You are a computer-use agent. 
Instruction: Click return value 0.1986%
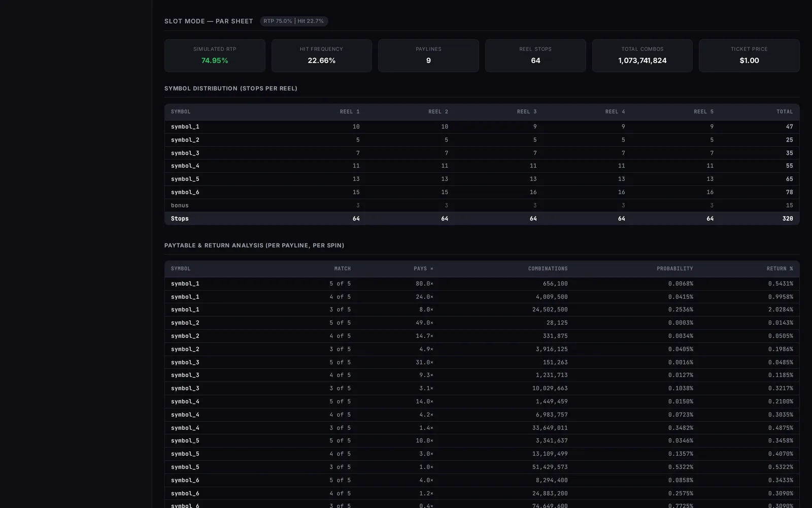click(x=781, y=349)
